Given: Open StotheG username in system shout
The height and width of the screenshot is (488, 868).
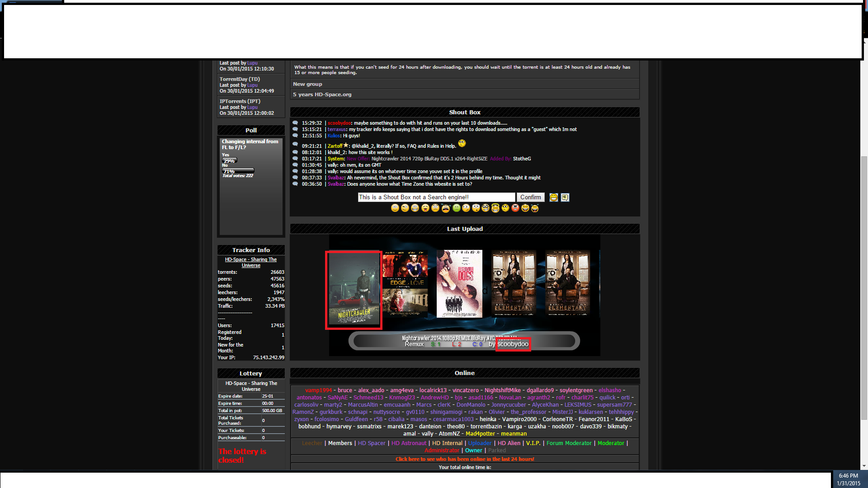Looking at the screenshot, I should (522, 159).
